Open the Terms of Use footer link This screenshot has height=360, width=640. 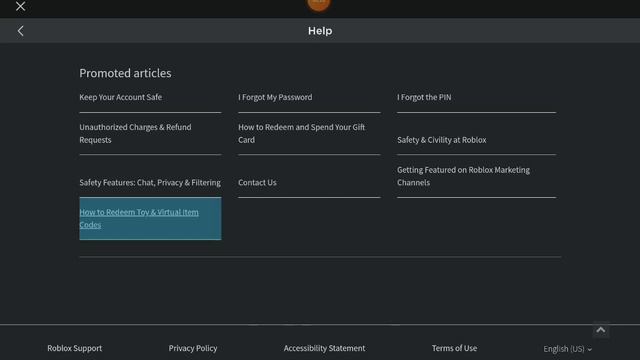454,348
